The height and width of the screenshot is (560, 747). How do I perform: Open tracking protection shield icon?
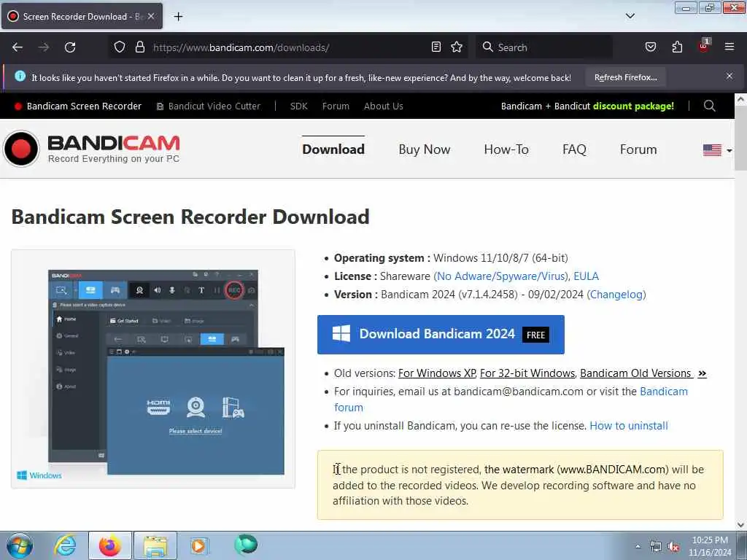(x=120, y=47)
